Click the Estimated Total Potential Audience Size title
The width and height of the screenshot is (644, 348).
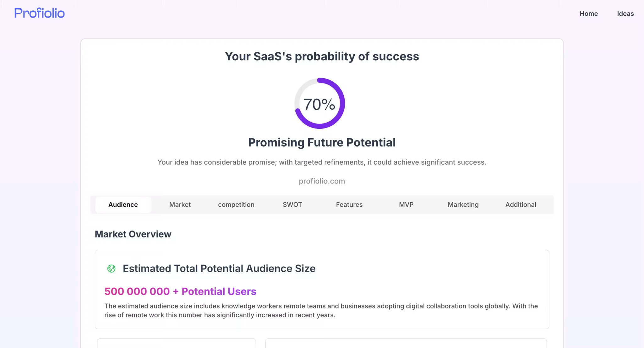pos(219,269)
